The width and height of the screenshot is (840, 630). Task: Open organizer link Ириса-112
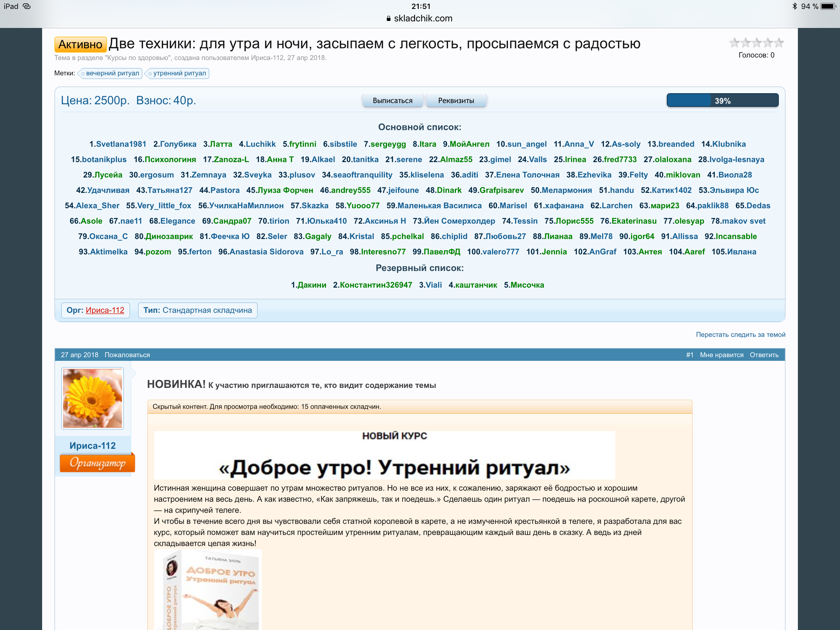pyautogui.click(x=105, y=310)
